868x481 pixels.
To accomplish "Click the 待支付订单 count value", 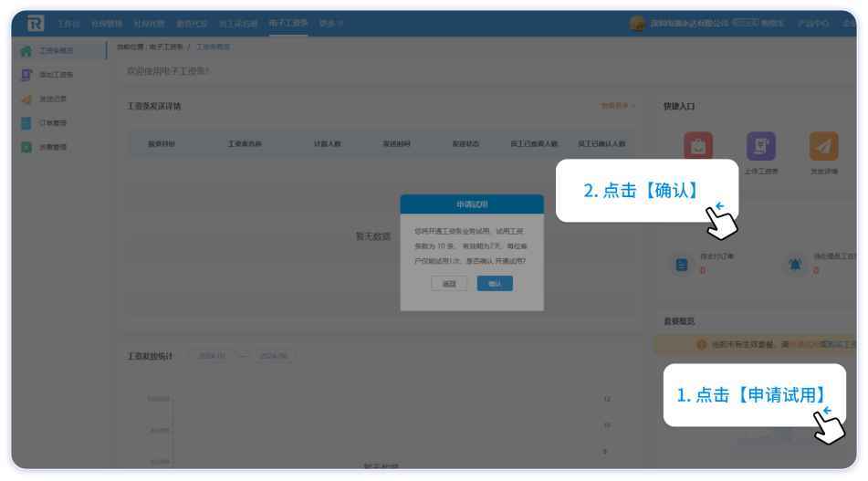I will 703,271.
